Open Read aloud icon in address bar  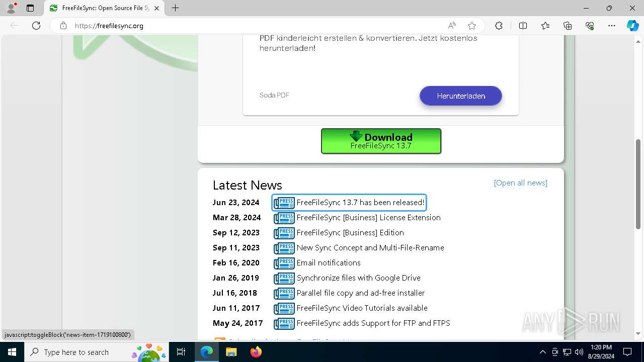click(452, 26)
